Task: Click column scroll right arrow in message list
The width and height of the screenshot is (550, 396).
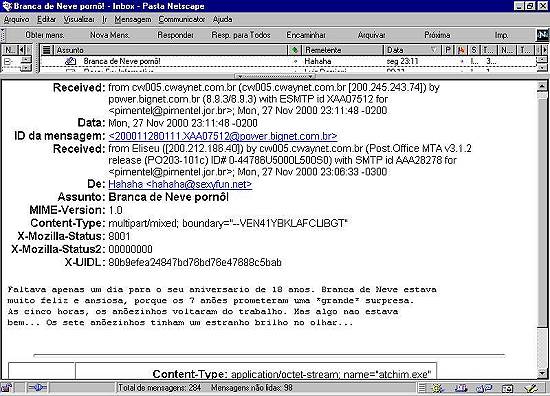Action: [x=545, y=50]
